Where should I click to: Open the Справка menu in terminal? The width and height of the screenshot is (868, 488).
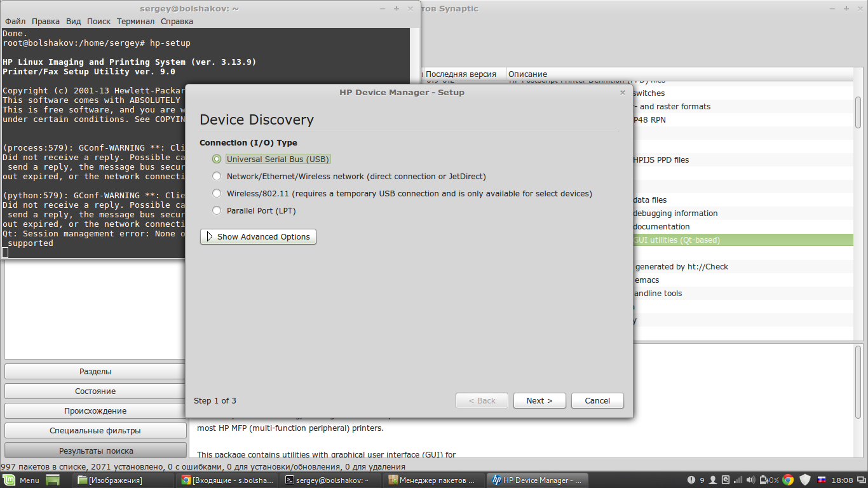point(177,21)
